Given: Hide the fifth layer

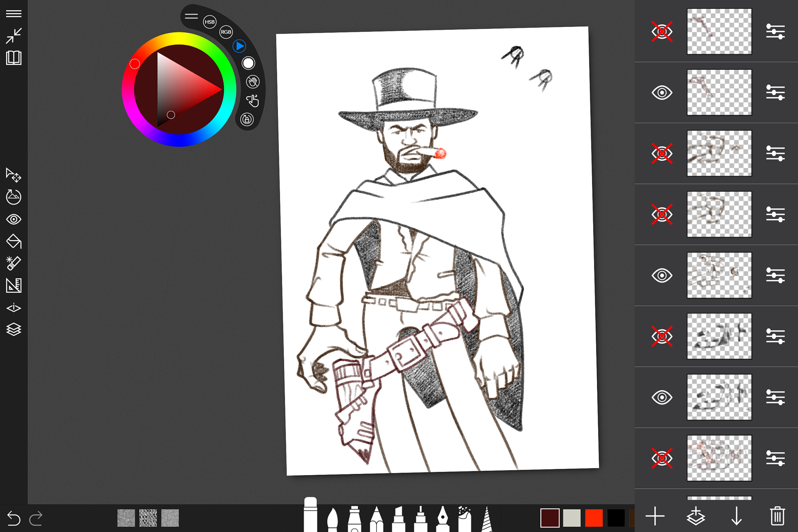Looking at the screenshot, I should pyautogui.click(x=662, y=276).
